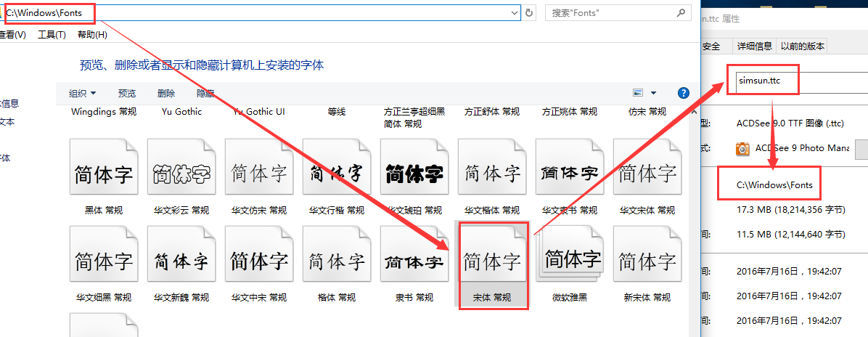Open the 黑体 常规 font icon

click(104, 166)
